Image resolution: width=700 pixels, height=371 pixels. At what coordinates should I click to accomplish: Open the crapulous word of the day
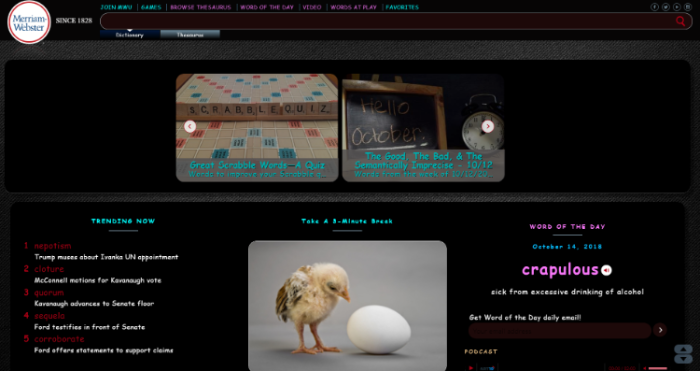click(560, 270)
